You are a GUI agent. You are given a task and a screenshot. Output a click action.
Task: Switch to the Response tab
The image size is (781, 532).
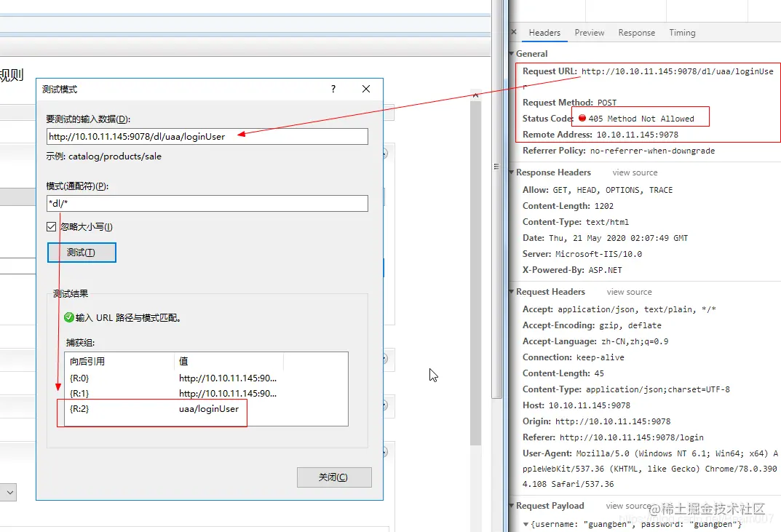(x=637, y=32)
